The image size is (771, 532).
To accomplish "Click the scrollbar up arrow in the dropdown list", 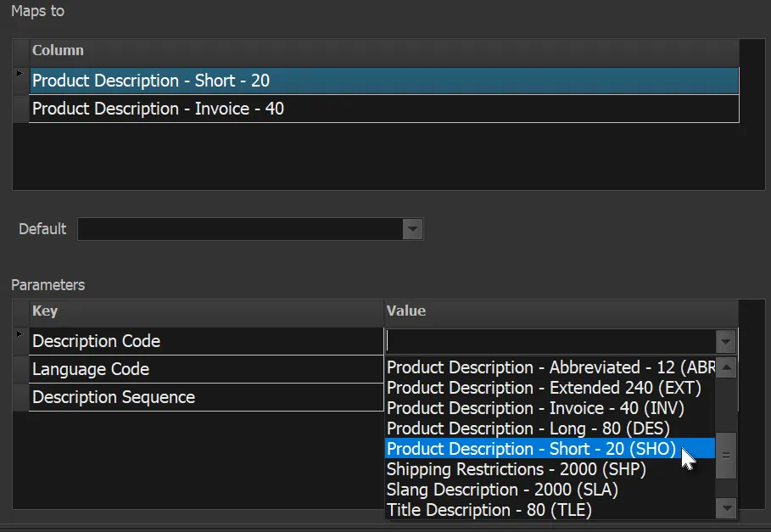I will click(725, 367).
